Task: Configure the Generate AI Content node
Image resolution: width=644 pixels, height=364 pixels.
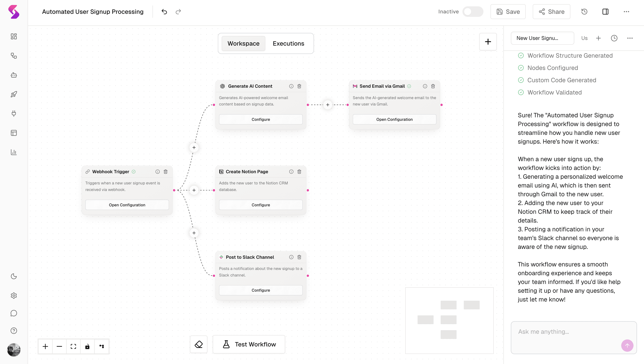Action: click(261, 120)
